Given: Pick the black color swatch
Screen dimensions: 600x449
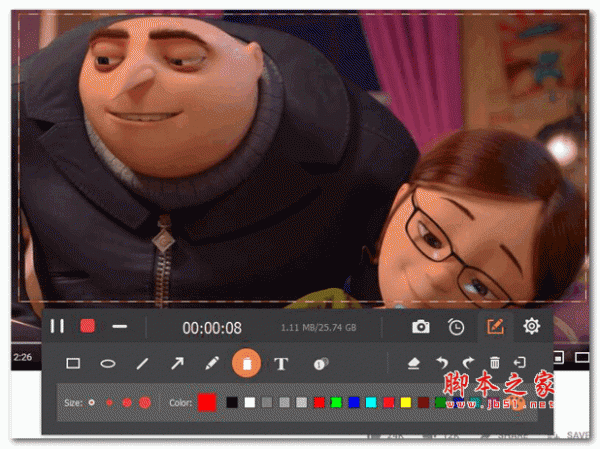Looking at the screenshot, I should point(232,402).
